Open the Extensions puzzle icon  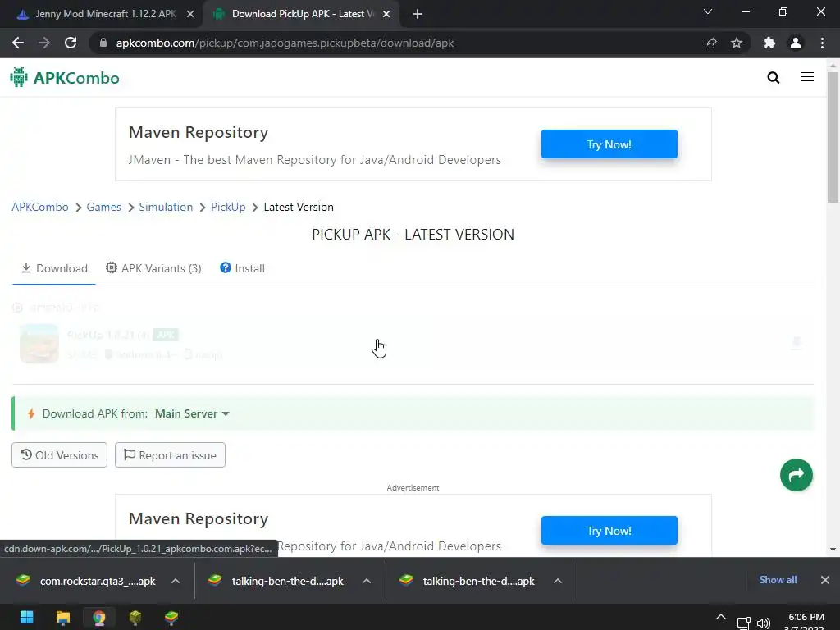point(769,43)
